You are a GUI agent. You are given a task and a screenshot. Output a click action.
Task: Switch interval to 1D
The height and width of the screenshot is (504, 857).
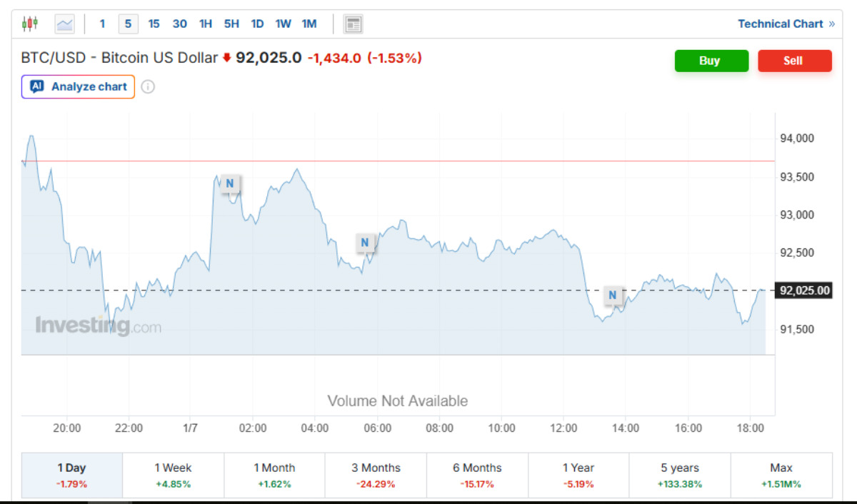(x=257, y=24)
